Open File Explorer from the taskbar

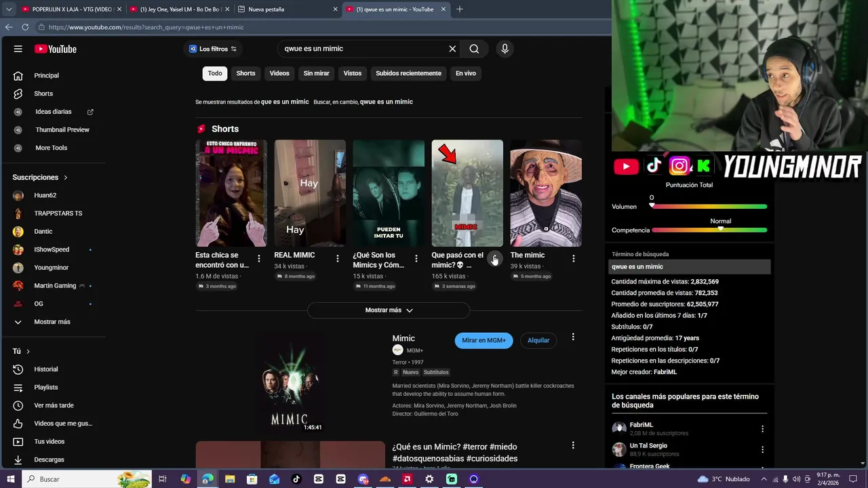pos(230,479)
